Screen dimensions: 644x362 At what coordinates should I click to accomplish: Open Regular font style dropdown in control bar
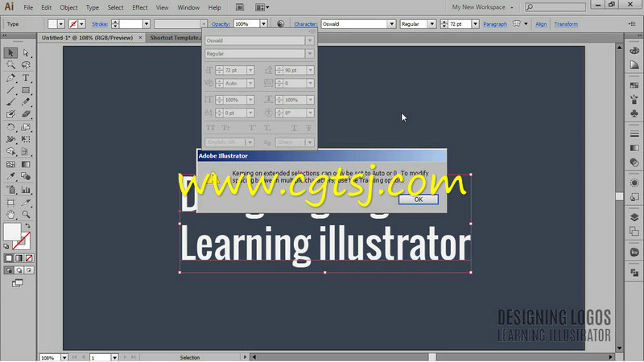click(431, 24)
